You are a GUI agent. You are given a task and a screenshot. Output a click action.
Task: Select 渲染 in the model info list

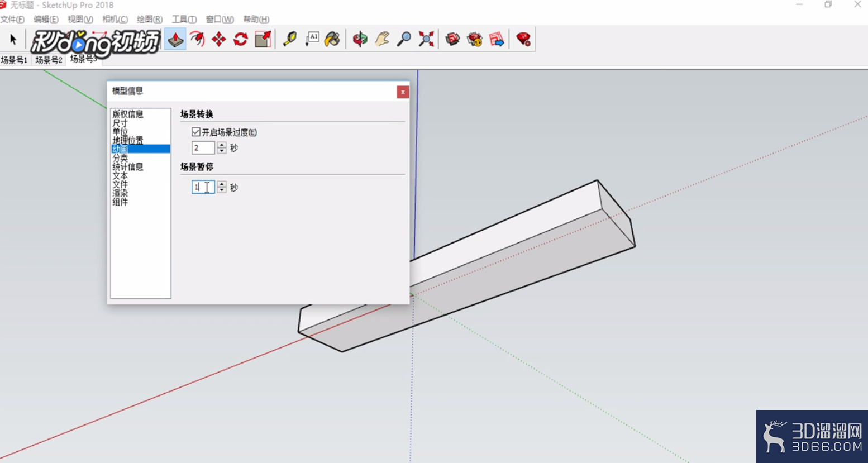(x=120, y=193)
